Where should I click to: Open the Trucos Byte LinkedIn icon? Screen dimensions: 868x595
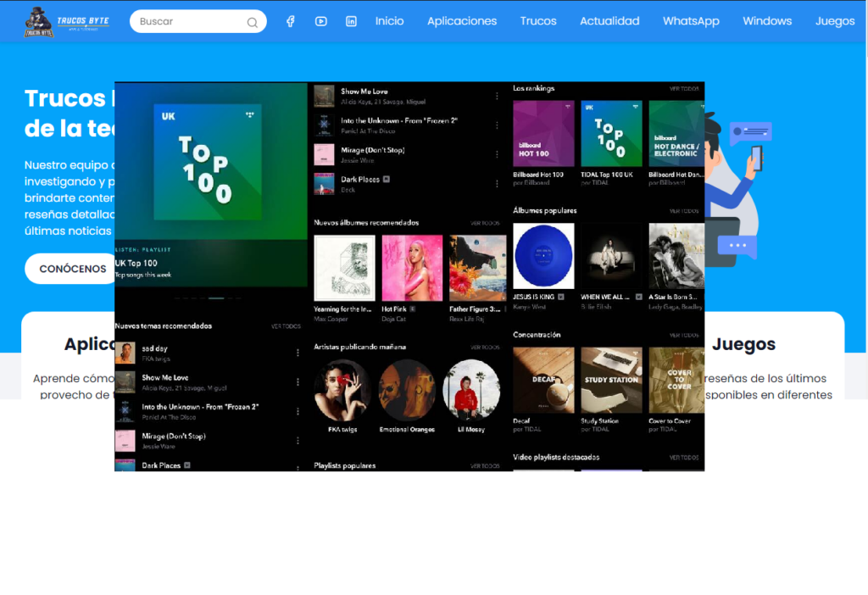click(351, 21)
